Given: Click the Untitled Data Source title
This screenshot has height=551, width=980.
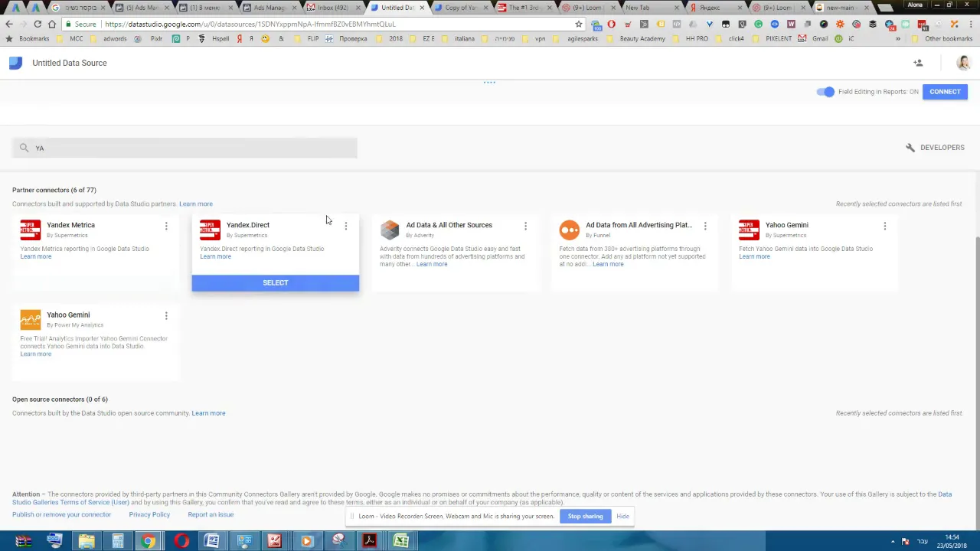Looking at the screenshot, I should coord(70,63).
